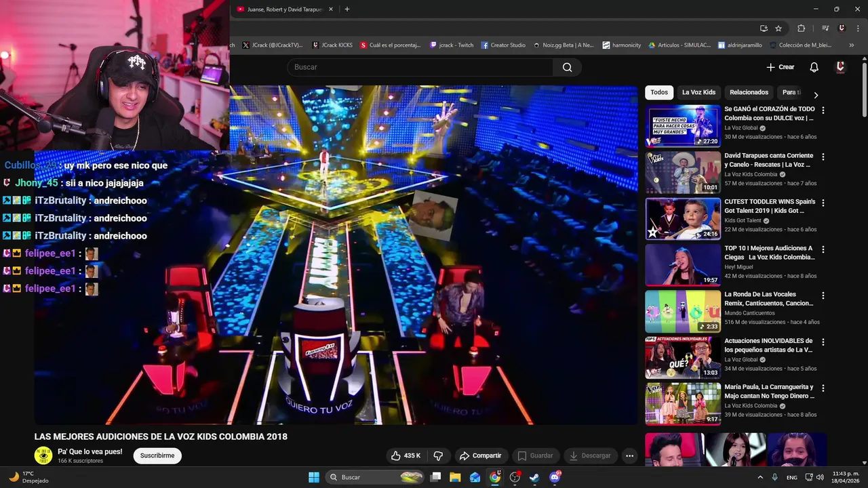
Task: Click the Suscribirme button
Action: coord(157,455)
